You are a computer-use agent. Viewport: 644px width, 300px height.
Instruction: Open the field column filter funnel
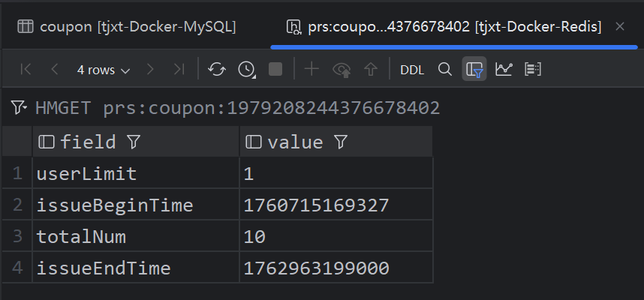(x=134, y=142)
